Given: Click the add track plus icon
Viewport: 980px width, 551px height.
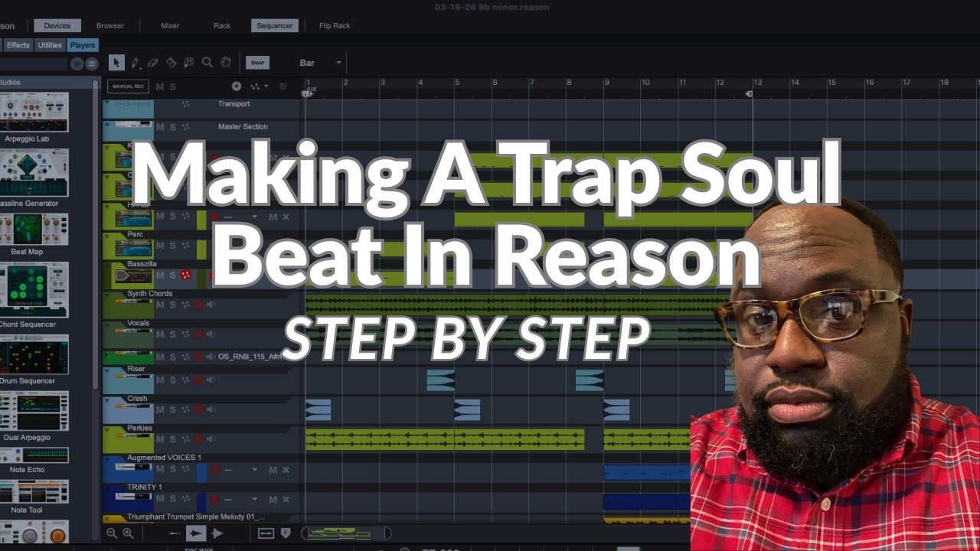Looking at the screenshot, I should [x=237, y=86].
